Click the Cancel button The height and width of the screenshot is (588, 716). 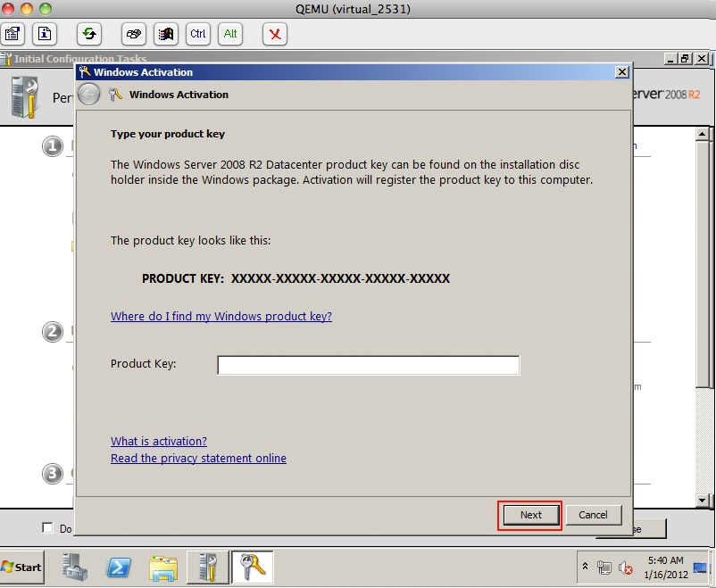point(593,515)
